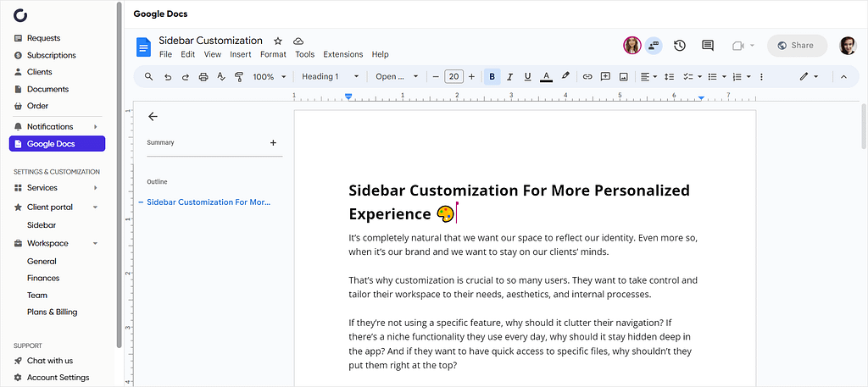The image size is (868, 387).
Task: Open Heading 1 style dropdown
Action: pos(331,77)
